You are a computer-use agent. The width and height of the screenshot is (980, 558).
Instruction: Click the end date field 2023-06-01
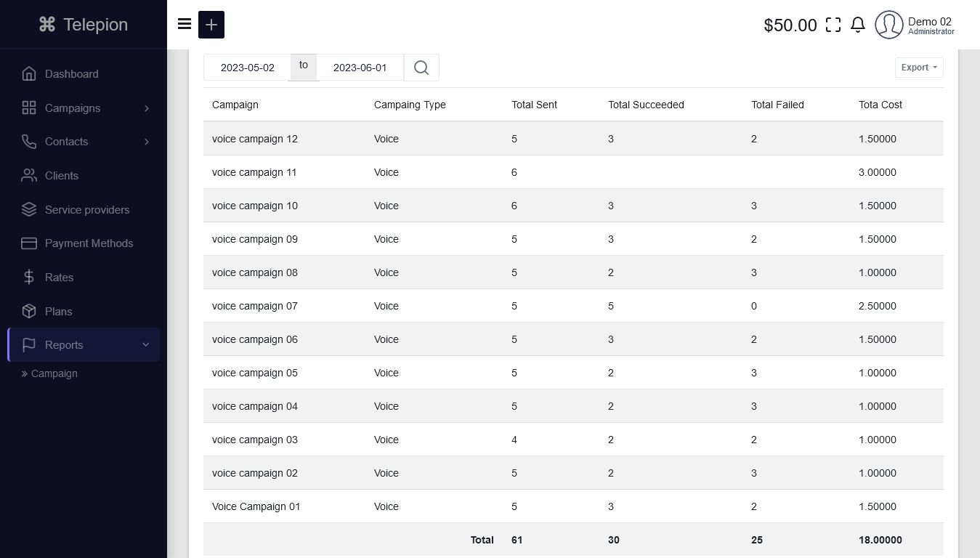tap(360, 68)
